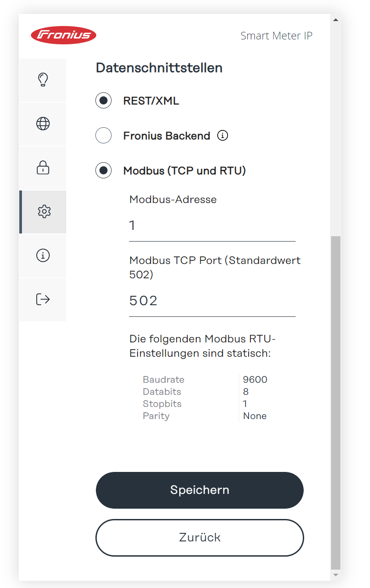
Task: Click the Modbus-Adresse input field
Action: click(x=212, y=225)
